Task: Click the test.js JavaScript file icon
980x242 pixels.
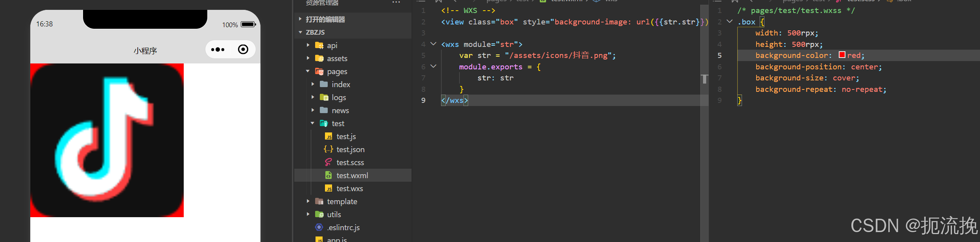Action: point(329,136)
